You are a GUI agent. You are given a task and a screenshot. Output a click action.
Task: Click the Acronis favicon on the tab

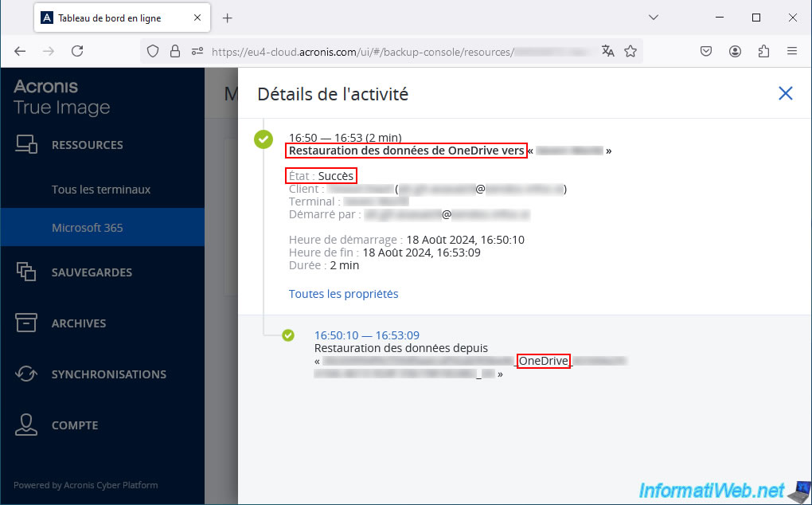tap(47, 18)
